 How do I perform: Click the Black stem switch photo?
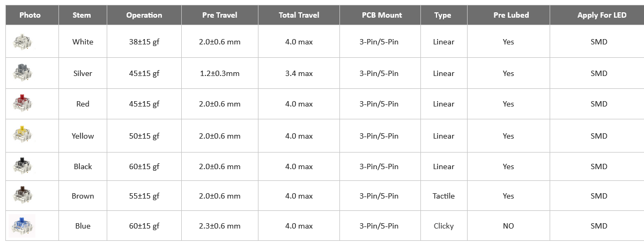tap(22, 166)
